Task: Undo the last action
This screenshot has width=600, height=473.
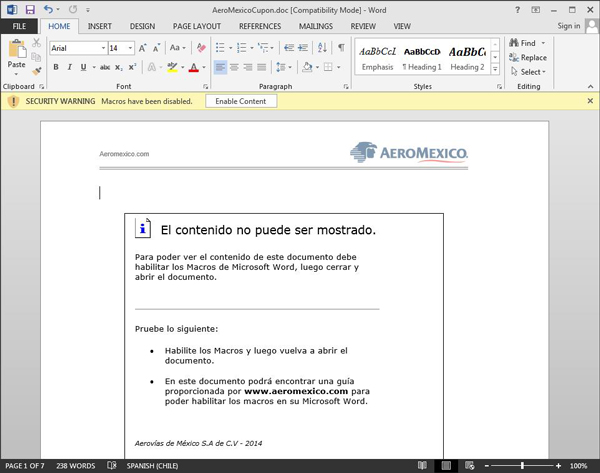Action: (x=48, y=10)
